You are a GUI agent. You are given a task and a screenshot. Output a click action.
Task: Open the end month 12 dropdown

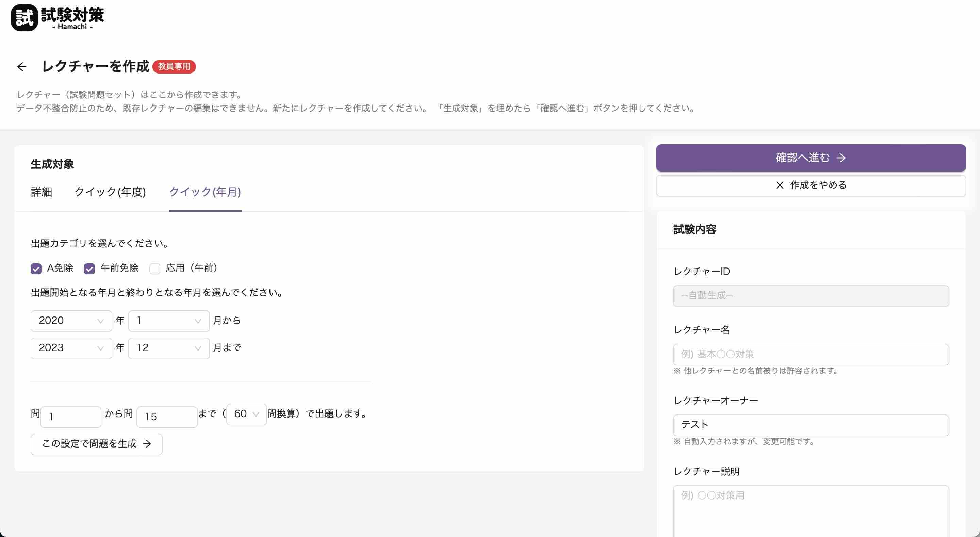[x=168, y=348]
